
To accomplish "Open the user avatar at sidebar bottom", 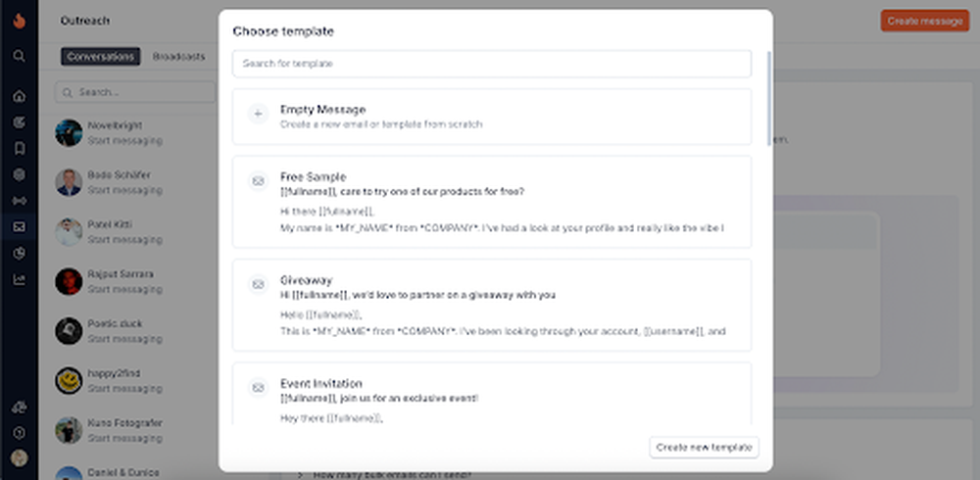I will pos(19,457).
